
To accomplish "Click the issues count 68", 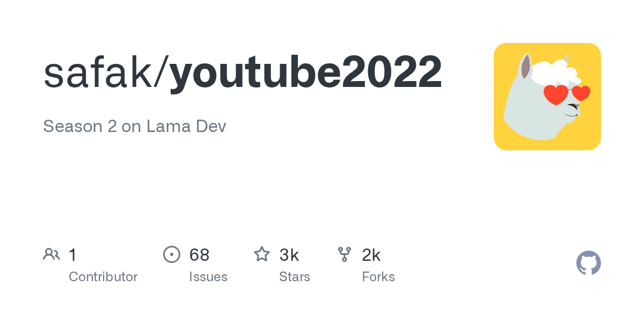I will pos(199,255).
